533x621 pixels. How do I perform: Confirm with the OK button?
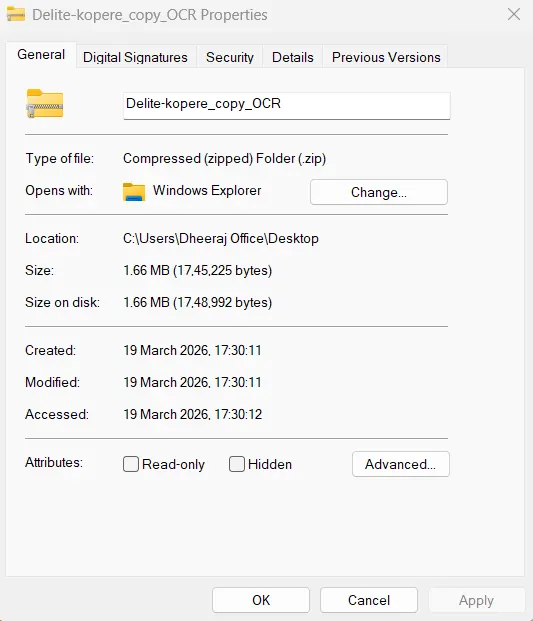click(261, 600)
